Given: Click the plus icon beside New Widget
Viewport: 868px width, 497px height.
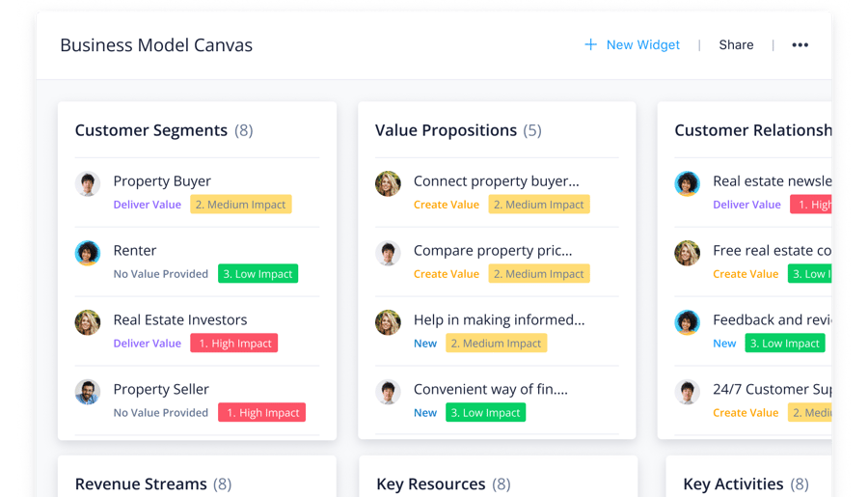Looking at the screenshot, I should pos(590,45).
